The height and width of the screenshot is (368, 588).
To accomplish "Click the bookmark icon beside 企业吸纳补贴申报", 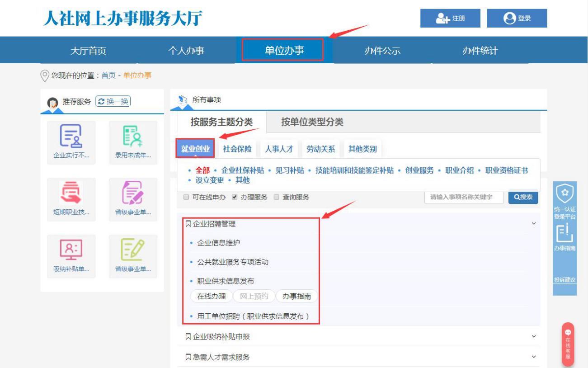I will click(x=188, y=337).
